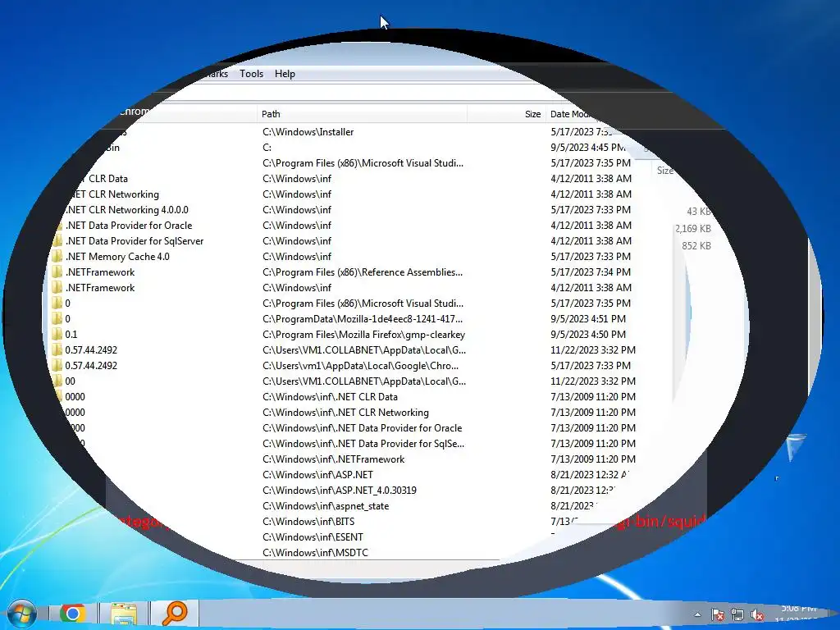The width and height of the screenshot is (840, 630).
Task: Click the 852 KB size in background window
Action: click(x=696, y=246)
